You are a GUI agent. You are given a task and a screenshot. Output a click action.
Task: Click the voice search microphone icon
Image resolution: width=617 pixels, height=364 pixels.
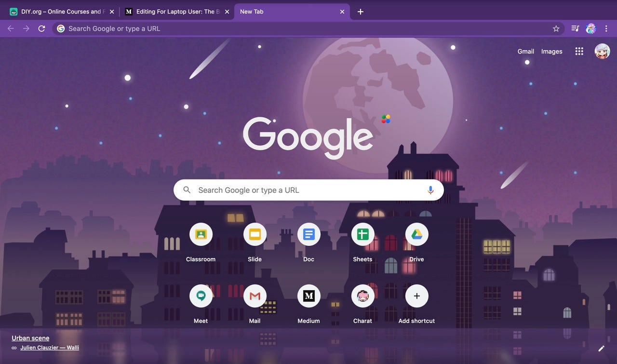click(x=430, y=190)
